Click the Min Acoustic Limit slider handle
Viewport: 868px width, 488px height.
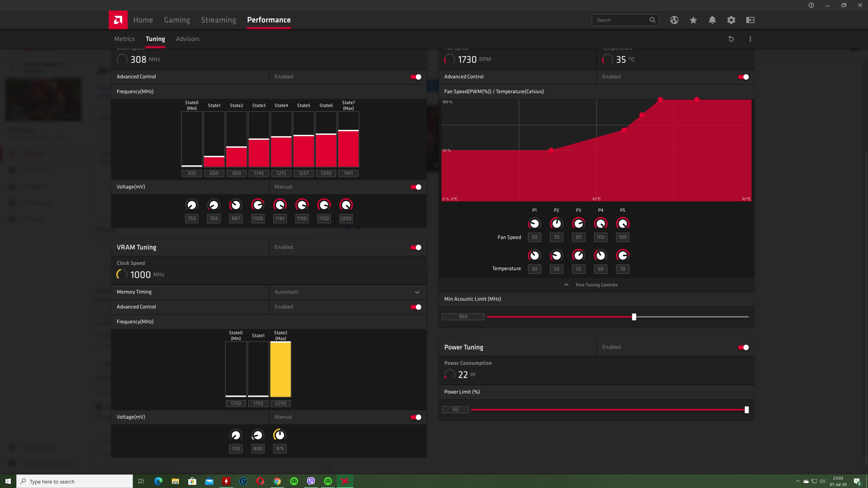click(x=634, y=317)
